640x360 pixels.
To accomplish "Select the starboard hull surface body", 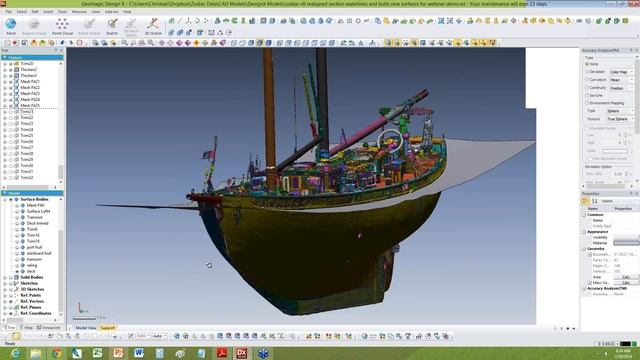I will [39, 253].
